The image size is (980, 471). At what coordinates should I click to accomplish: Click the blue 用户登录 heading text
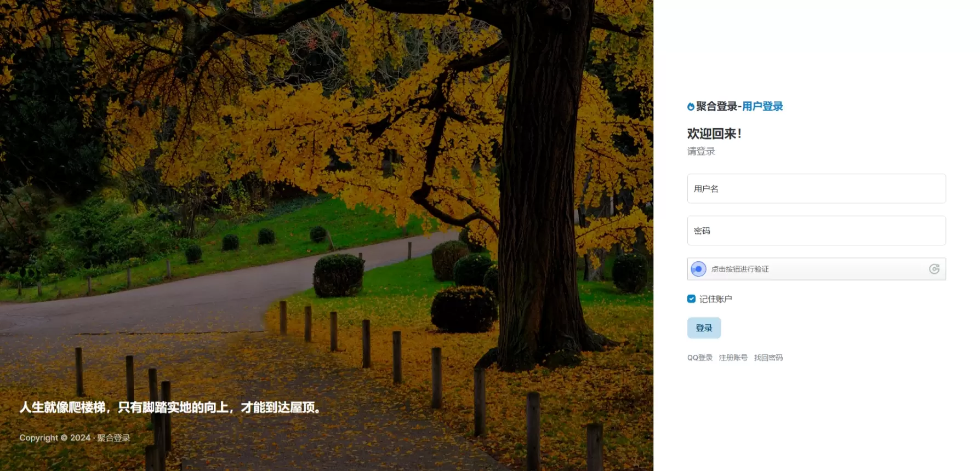pos(762,106)
